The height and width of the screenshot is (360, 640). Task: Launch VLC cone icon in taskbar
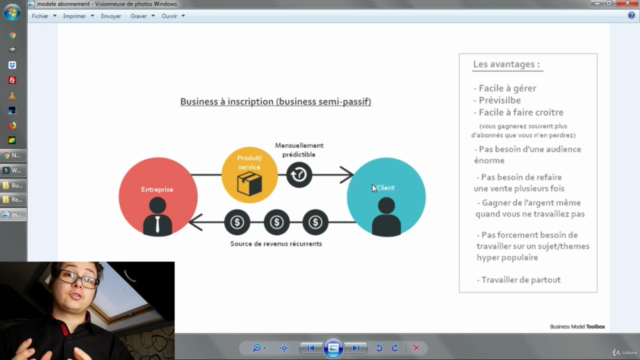tap(12, 96)
